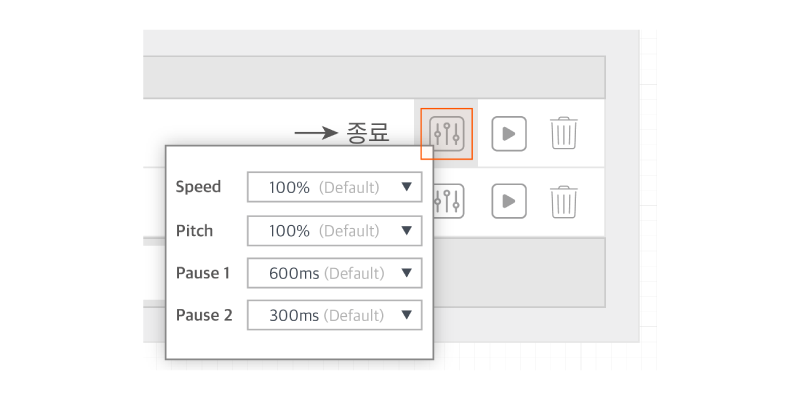Delete the second row with trash icon
This screenshot has height=400, width=800.
click(564, 201)
